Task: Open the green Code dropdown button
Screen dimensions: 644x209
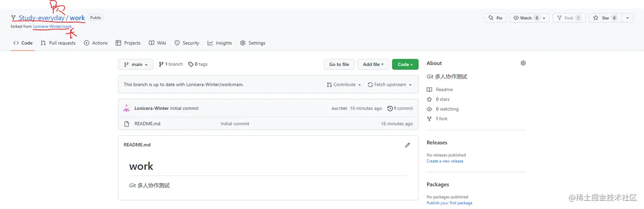Action: coord(405,64)
